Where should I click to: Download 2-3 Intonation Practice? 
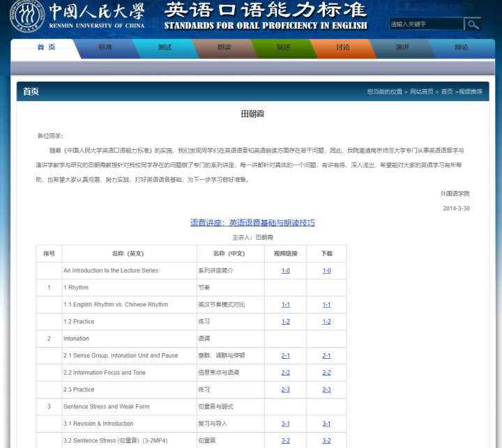tap(326, 389)
